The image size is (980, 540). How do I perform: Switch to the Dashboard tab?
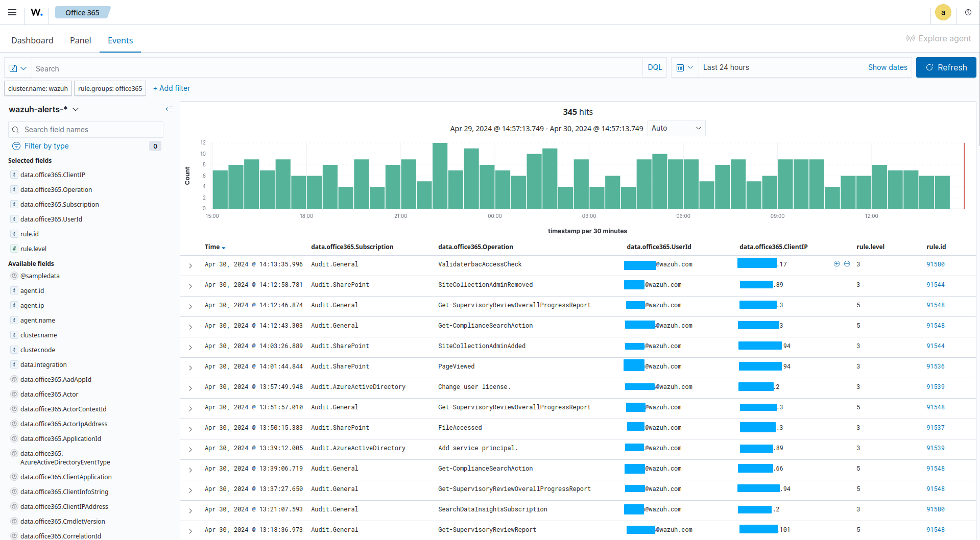[32, 40]
